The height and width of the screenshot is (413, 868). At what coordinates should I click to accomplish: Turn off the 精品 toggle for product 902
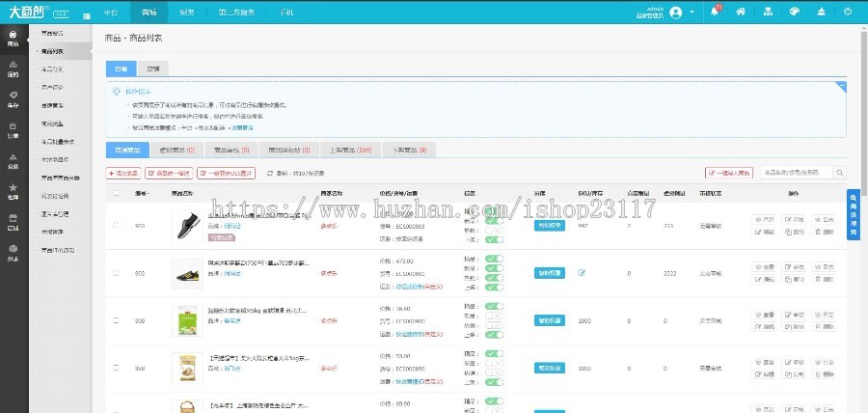click(495, 259)
